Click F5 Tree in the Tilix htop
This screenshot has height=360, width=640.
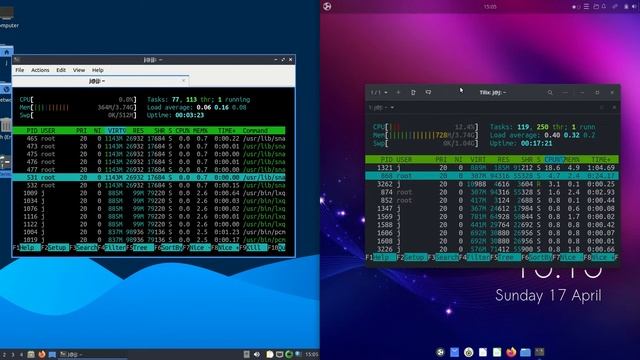tap(505, 258)
